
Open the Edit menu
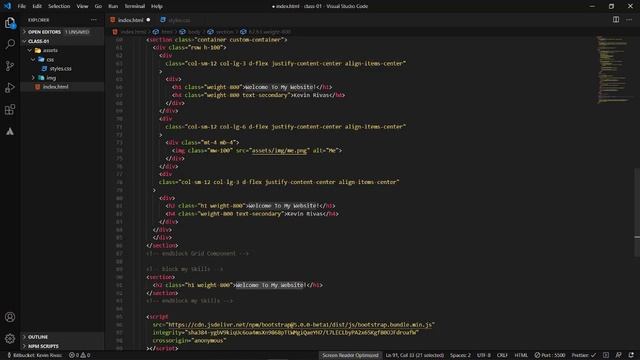coord(37,6)
